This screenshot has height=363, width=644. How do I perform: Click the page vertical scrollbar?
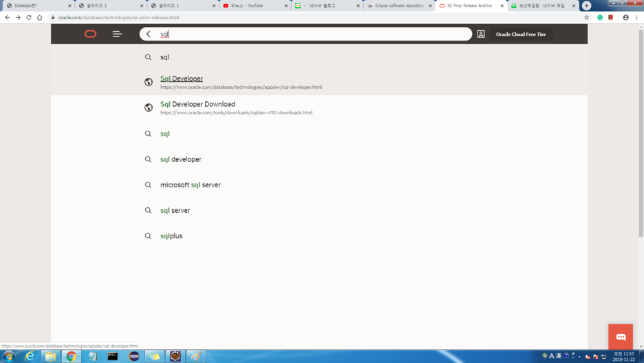pyautogui.click(x=641, y=133)
